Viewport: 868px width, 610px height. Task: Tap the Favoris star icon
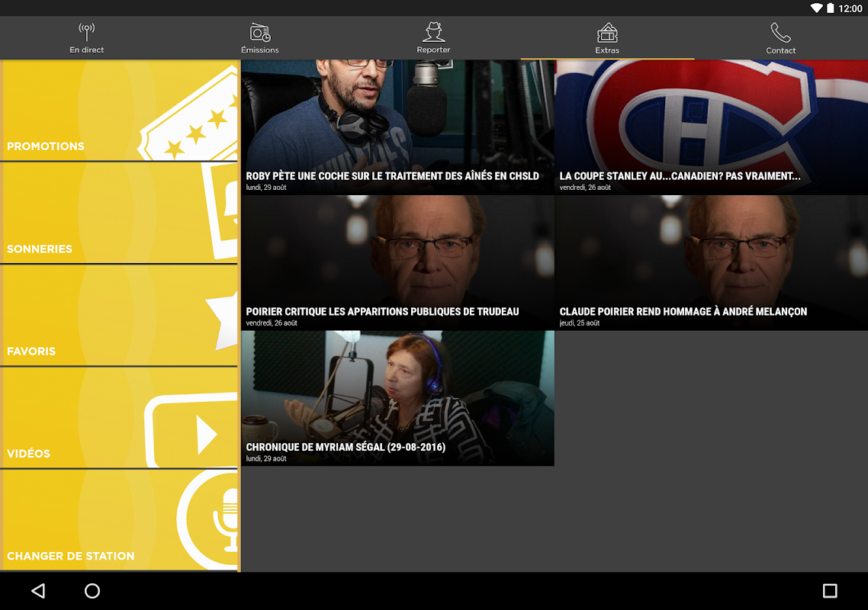point(223,322)
